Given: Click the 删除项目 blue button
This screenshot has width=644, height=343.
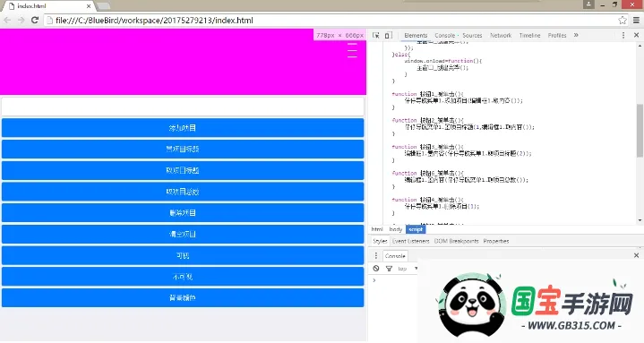Looking at the screenshot, I should (183, 213).
